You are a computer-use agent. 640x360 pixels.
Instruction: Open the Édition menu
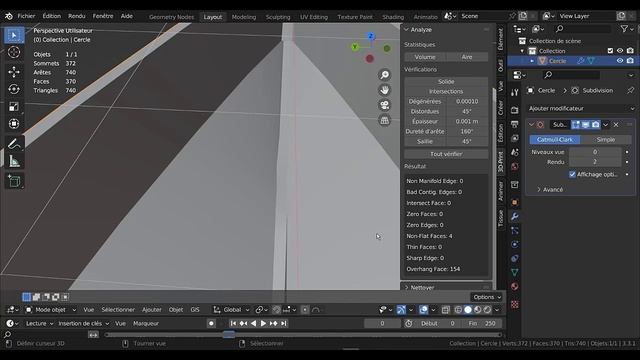click(52, 16)
